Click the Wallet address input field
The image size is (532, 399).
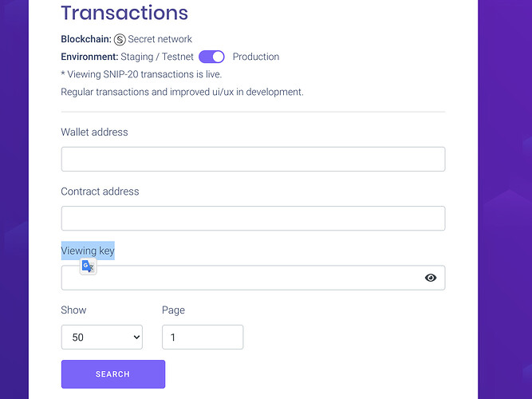pyautogui.click(x=253, y=159)
